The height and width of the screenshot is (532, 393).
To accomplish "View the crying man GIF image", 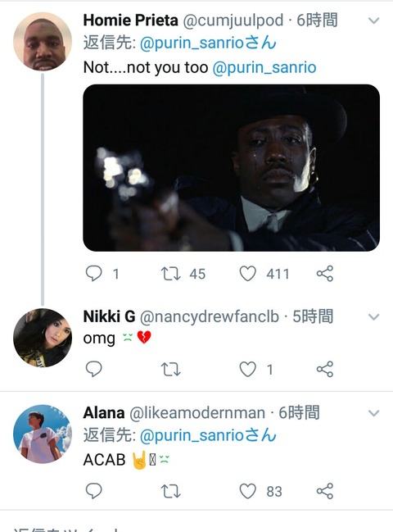I will click(x=231, y=167).
